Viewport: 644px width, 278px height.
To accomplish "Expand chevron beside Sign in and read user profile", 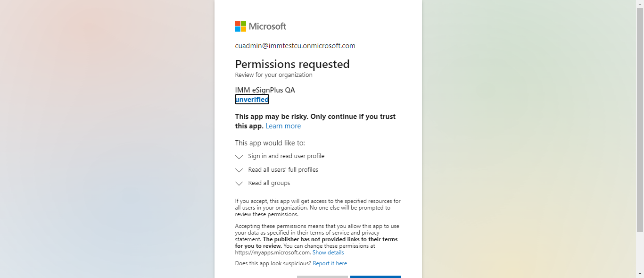I will (239, 157).
